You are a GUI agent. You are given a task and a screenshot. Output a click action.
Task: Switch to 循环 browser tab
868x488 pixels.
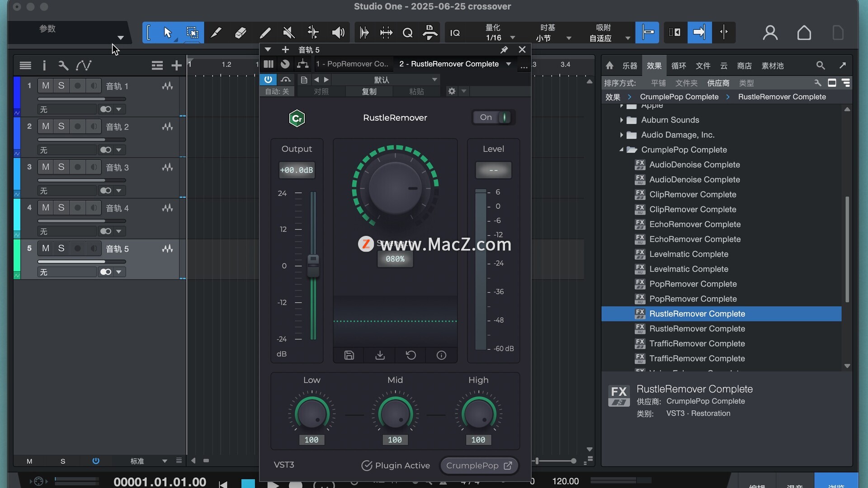[x=679, y=66]
